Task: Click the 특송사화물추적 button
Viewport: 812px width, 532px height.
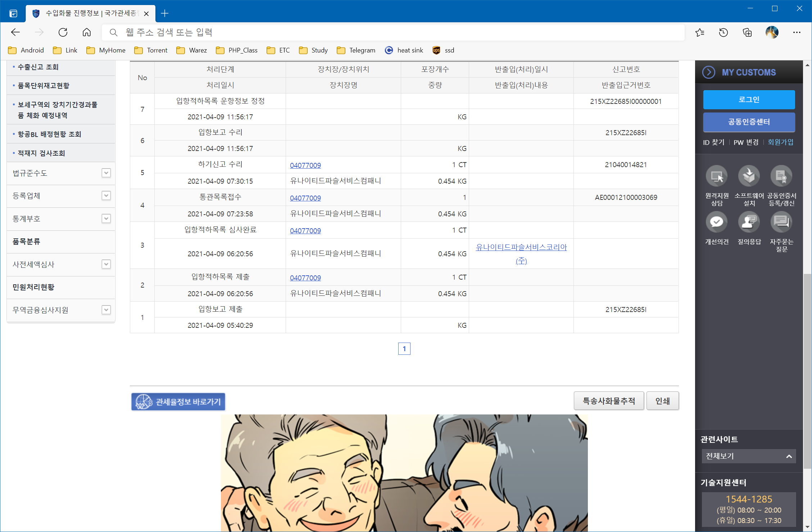Action: coord(608,401)
